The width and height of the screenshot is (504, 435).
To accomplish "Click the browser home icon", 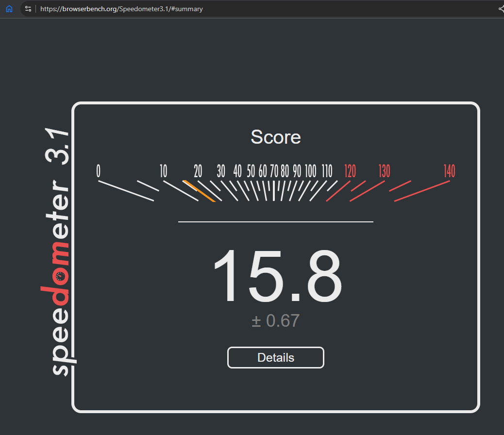I will tap(9, 9).
